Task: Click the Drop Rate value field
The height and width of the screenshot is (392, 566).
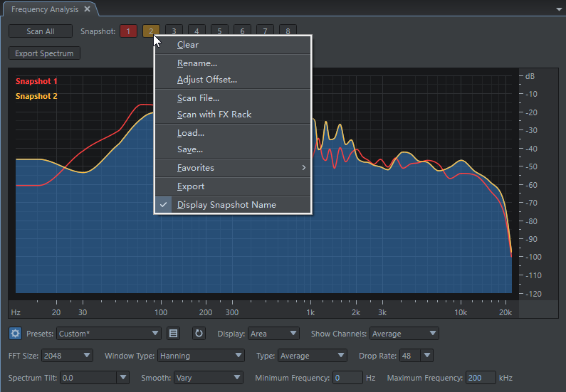Action: (410, 356)
